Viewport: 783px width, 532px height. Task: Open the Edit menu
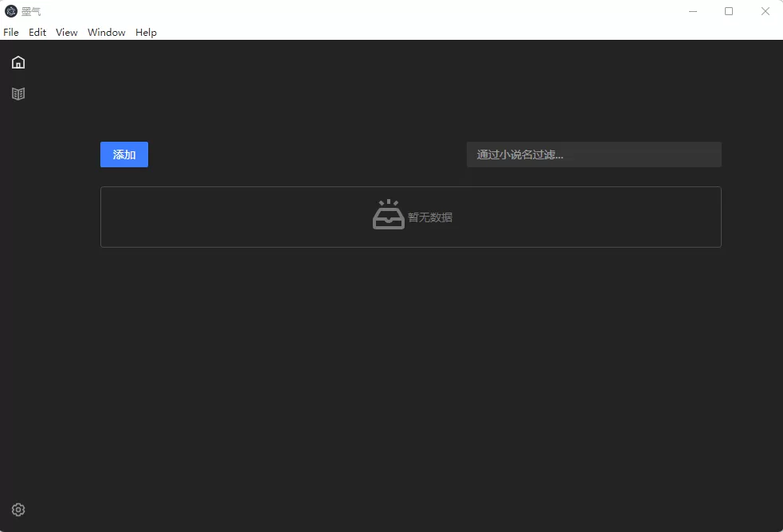pos(37,32)
